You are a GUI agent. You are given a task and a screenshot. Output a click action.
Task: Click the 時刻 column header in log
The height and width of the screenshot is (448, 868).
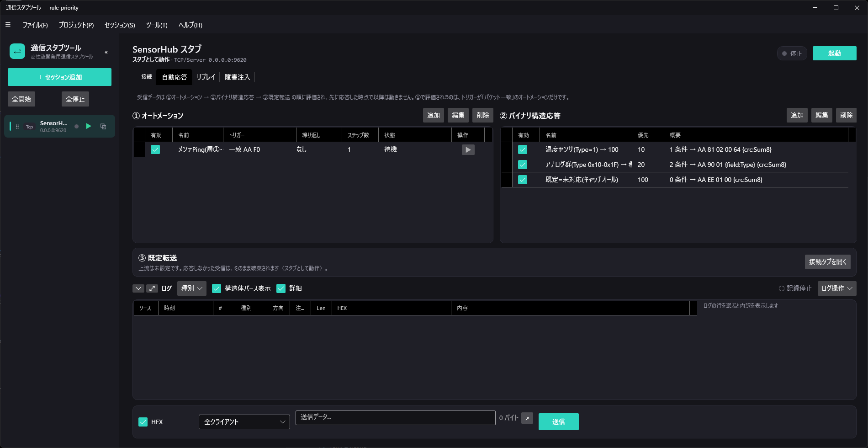tap(185, 308)
